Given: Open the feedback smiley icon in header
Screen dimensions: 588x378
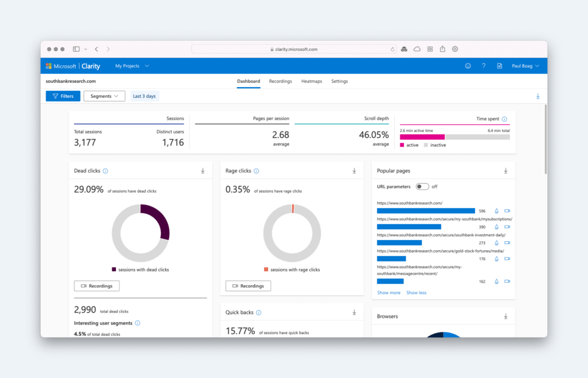Looking at the screenshot, I should coord(468,66).
